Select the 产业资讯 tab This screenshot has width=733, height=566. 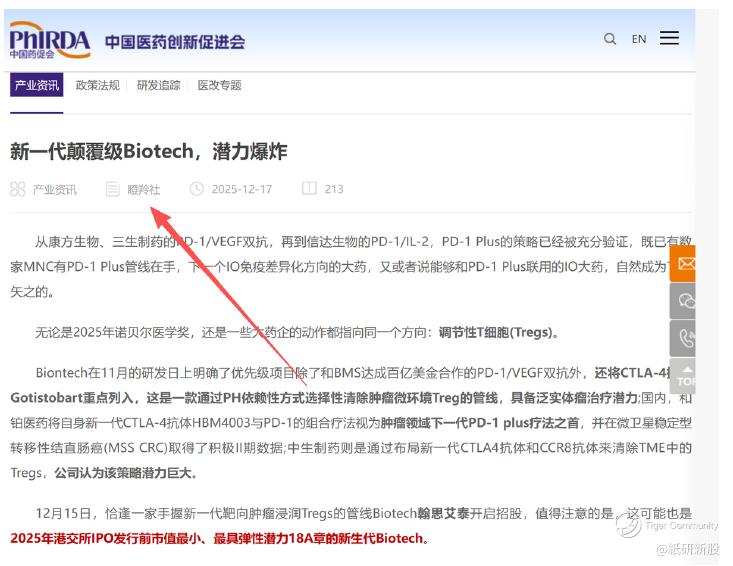[36, 85]
